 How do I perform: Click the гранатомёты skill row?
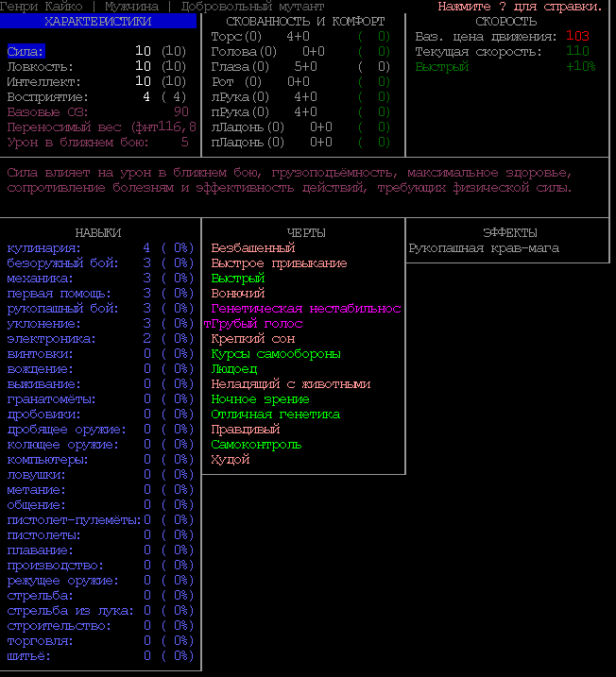click(x=100, y=399)
